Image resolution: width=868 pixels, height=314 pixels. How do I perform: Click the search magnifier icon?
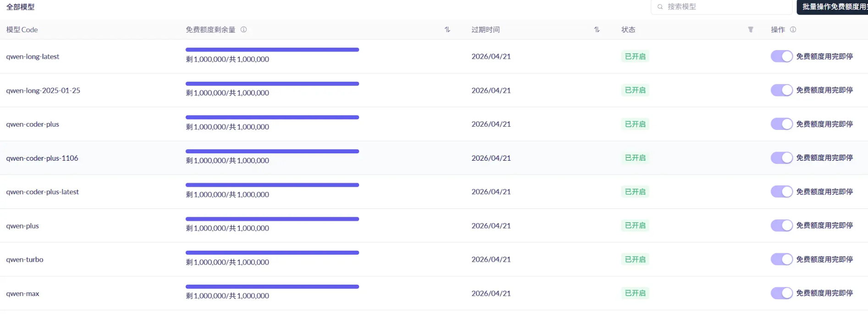(660, 7)
